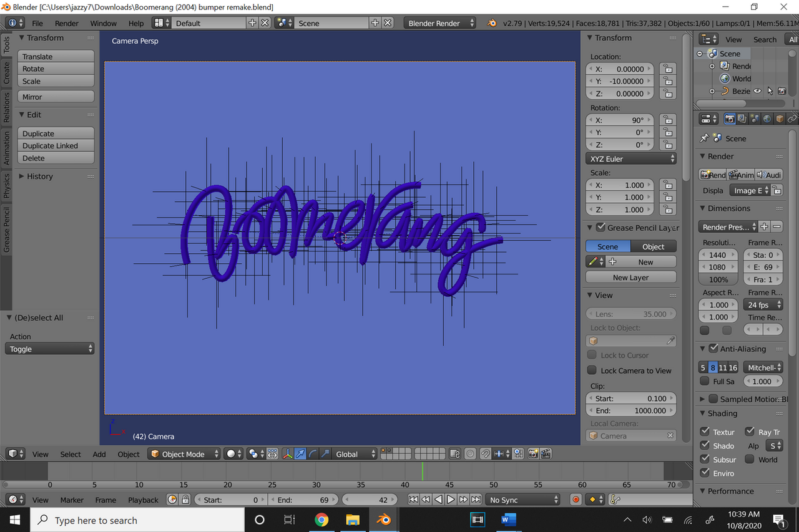Screen dimensions: 799x532
Task: Toggle lock on Rotation Z
Action: tap(668, 144)
